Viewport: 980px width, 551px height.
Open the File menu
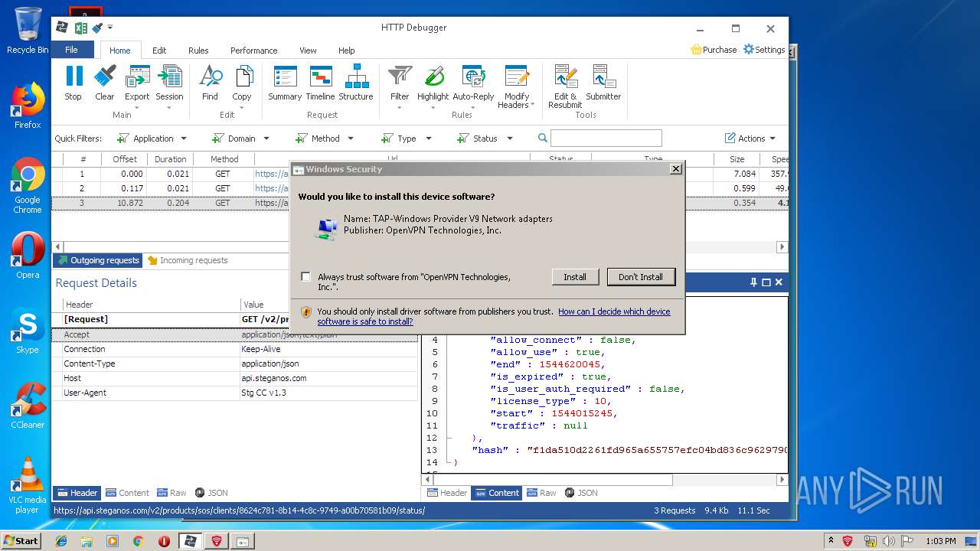(x=71, y=50)
